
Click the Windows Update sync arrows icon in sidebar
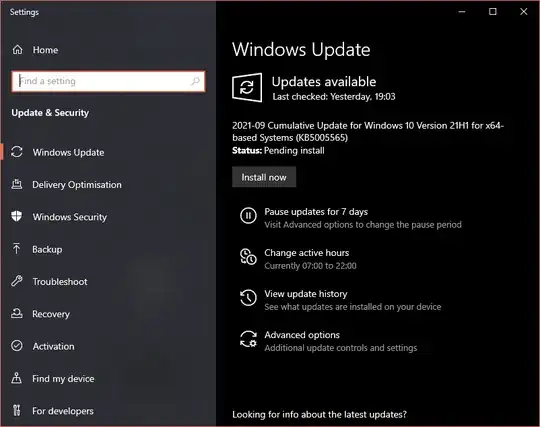tap(17, 152)
